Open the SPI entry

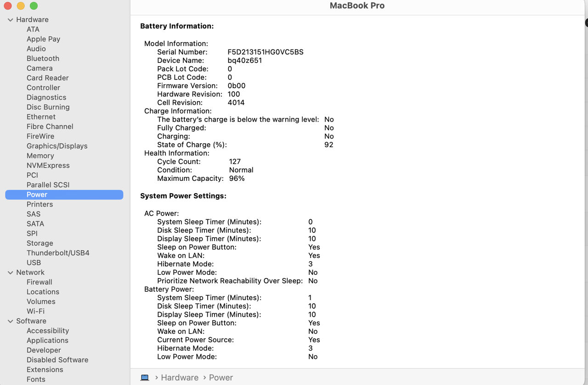tap(32, 234)
